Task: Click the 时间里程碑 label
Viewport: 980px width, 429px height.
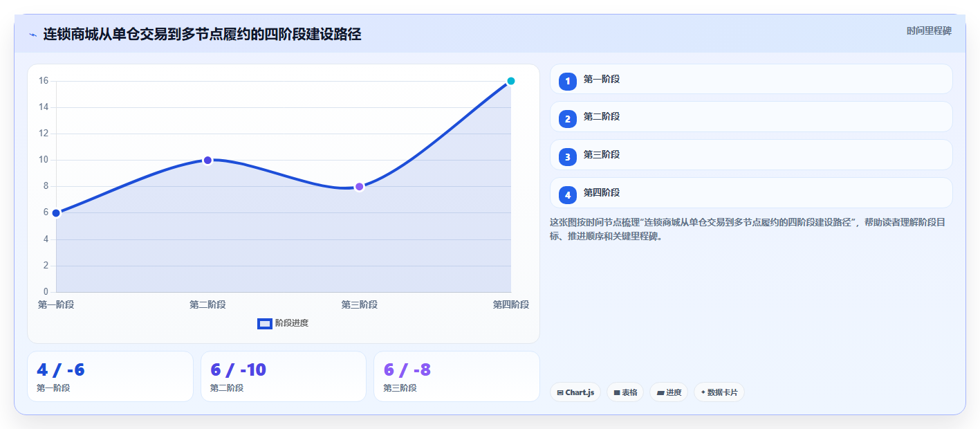Action: tap(929, 30)
